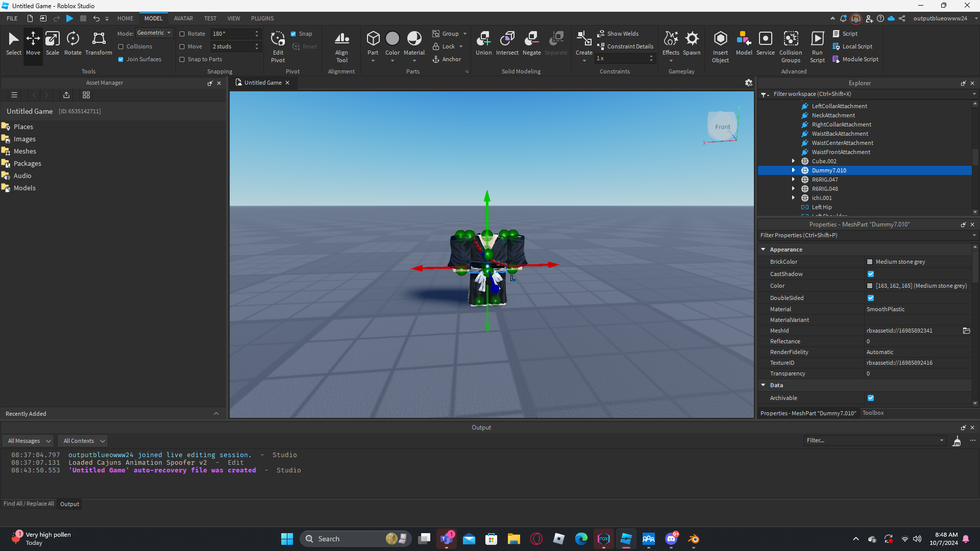Image resolution: width=980 pixels, height=551 pixels.
Task: Switch to the AVATAR ribbon tab
Action: click(183, 18)
